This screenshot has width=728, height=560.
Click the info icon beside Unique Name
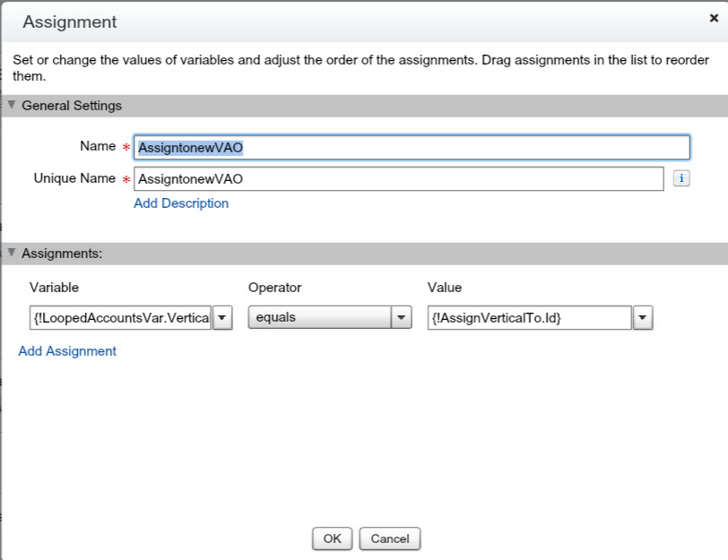point(681,178)
